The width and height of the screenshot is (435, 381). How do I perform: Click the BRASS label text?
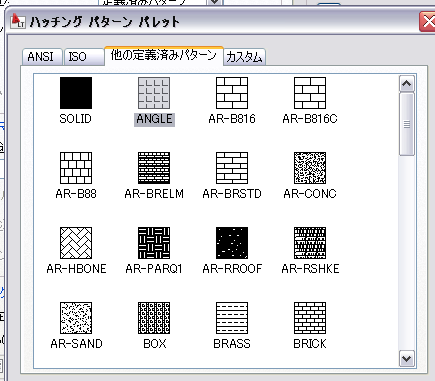(232, 344)
